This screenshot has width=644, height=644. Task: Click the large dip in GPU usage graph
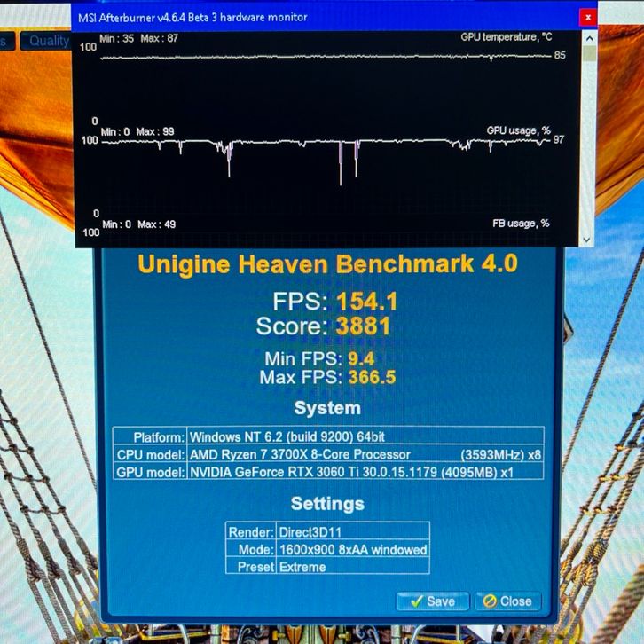pyautogui.click(x=341, y=164)
